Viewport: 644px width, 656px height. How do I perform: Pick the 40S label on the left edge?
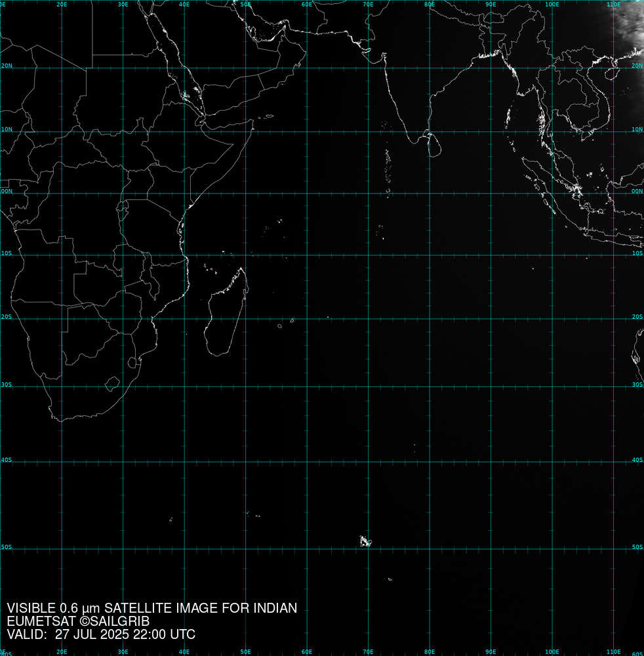point(7,461)
